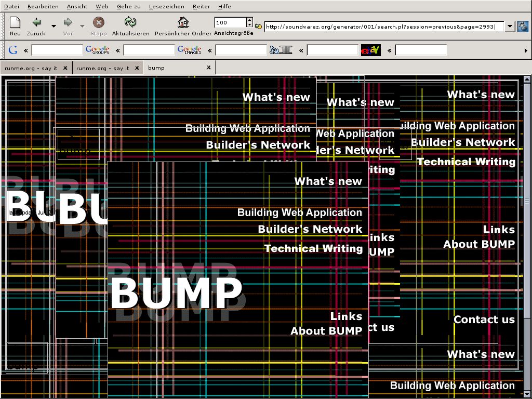
Task: Click the Google Groups search icon
Action: (97, 50)
